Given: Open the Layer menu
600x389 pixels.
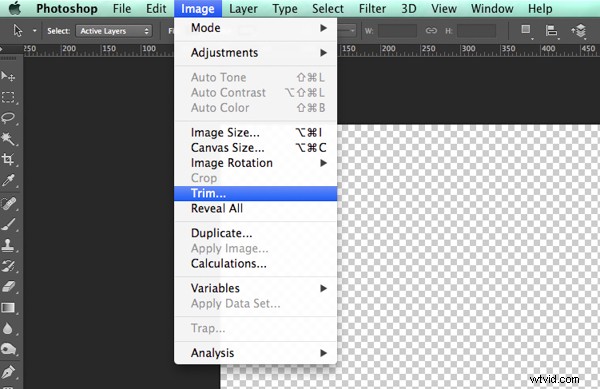Looking at the screenshot, I should (x=243, y=8).
